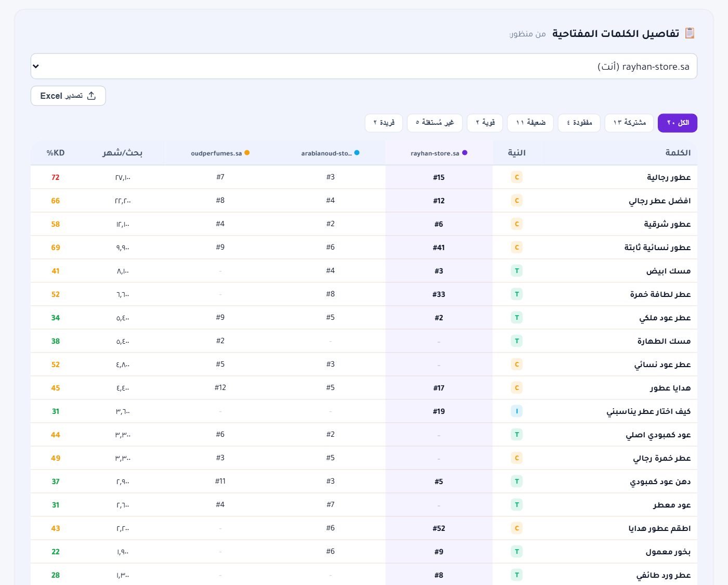Viewport: 728px width, 585px height.
Task: Open the rayhan-store.sa (أنت) perspective dropdown
Action: click(364, 67)
